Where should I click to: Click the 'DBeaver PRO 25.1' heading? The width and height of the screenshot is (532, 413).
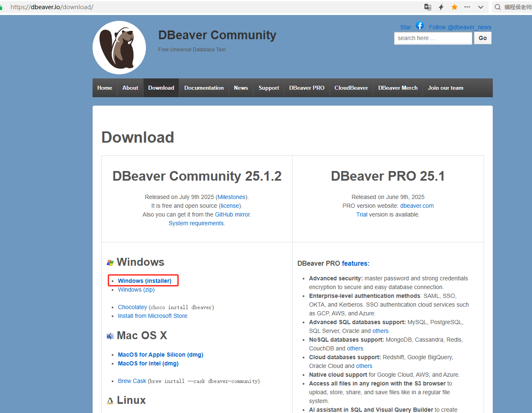[388, 176]
